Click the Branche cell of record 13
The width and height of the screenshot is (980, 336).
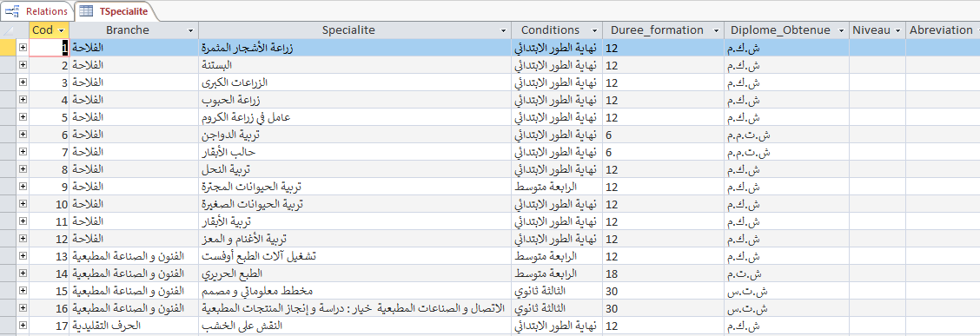point(134,255)
